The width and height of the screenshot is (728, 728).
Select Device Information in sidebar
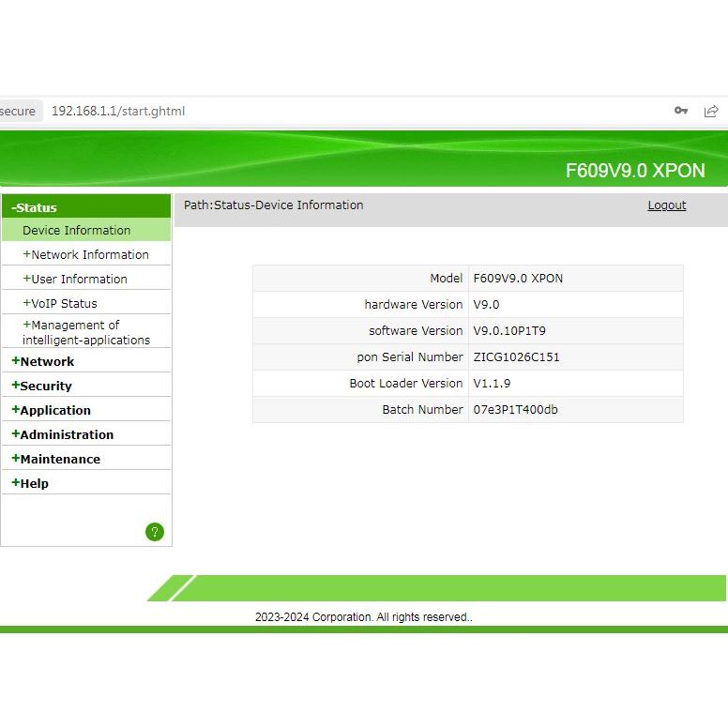coord(86,230)
